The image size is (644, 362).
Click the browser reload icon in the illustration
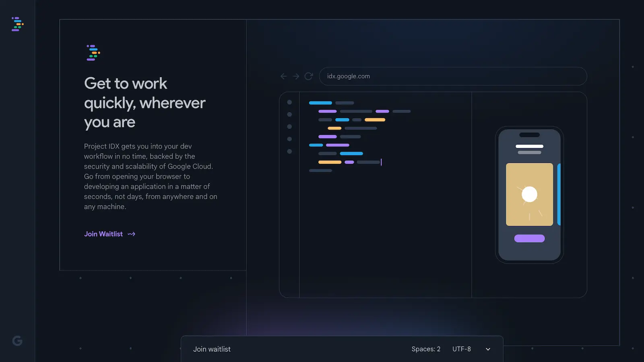coord(309,76)
